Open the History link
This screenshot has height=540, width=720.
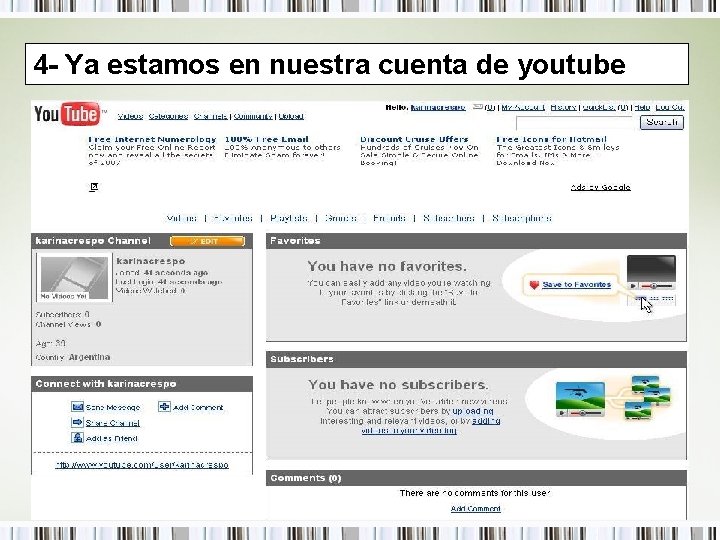click(563, 107)
